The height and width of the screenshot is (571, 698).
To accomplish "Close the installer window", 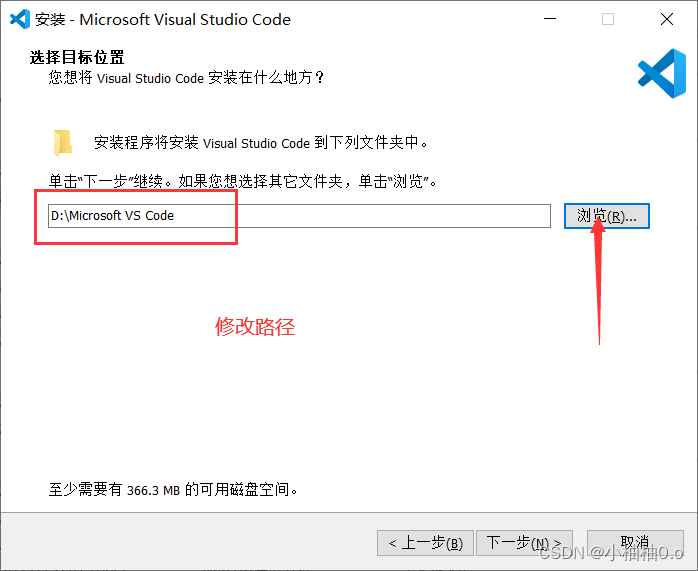I will [667, 19].
